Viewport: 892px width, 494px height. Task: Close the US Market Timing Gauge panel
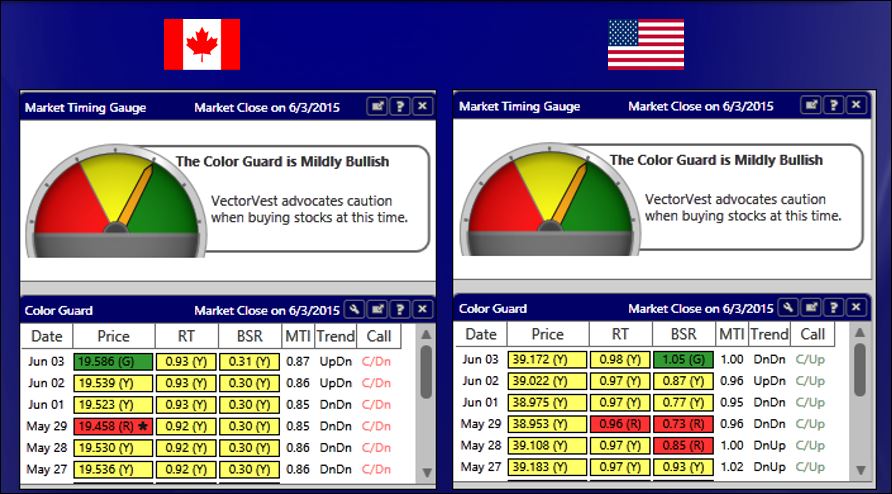856,105
